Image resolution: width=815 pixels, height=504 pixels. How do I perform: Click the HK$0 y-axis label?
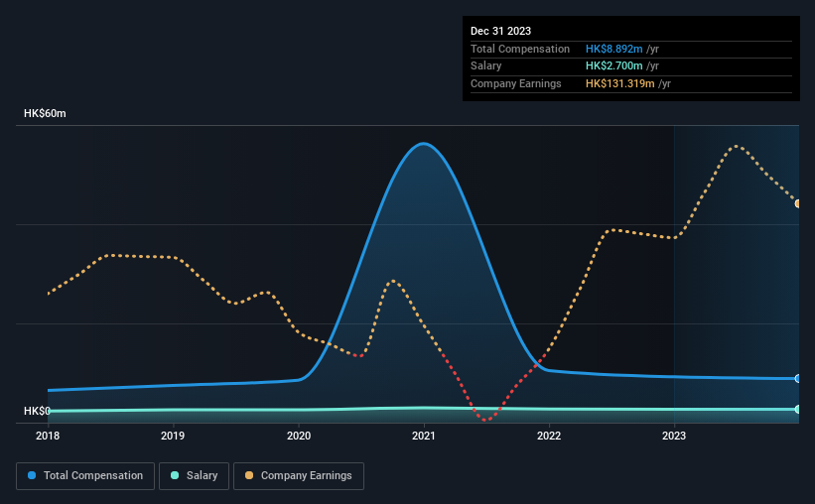click(37, 411)
